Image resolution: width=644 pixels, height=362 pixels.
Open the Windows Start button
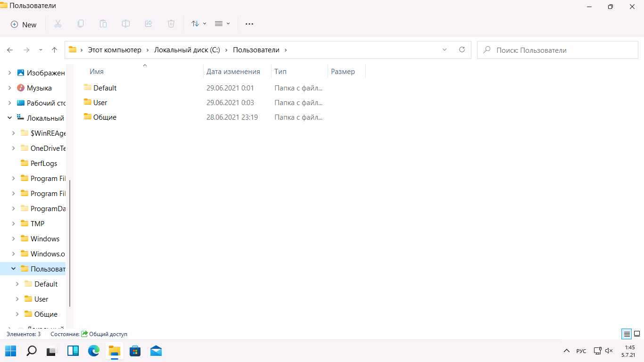point(11,351)
